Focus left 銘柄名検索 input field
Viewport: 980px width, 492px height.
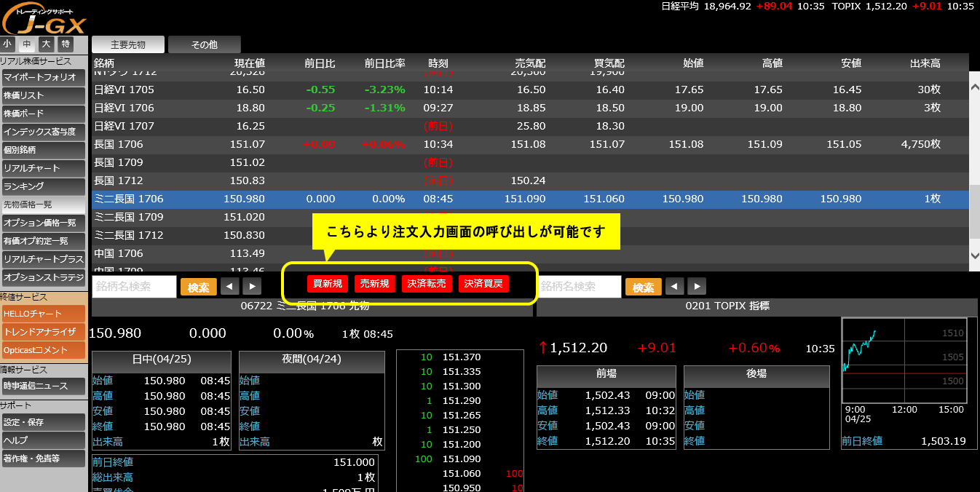[134, 287]
